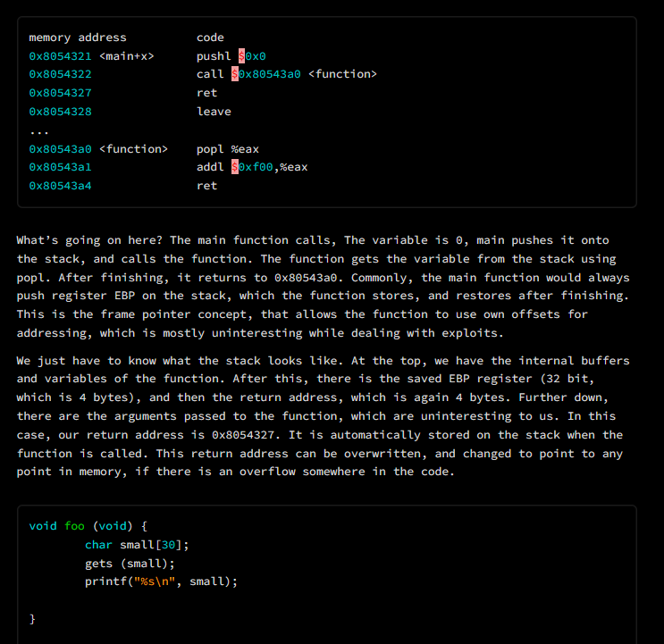The image size is (664, 644).
Task: Select the leave instruction
Action: point(214,112)
